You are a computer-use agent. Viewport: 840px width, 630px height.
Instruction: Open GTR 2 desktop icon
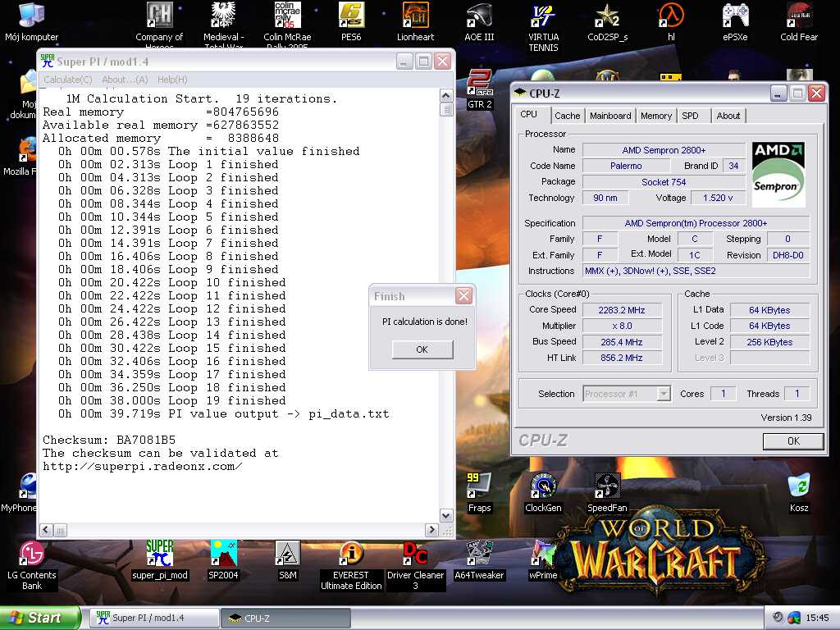(x=479, y=89)
